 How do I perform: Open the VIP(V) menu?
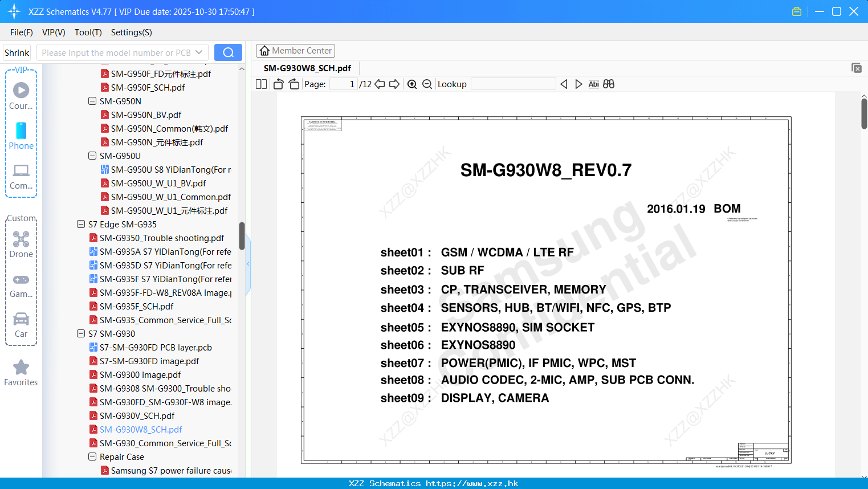click(x=54, y=32)
